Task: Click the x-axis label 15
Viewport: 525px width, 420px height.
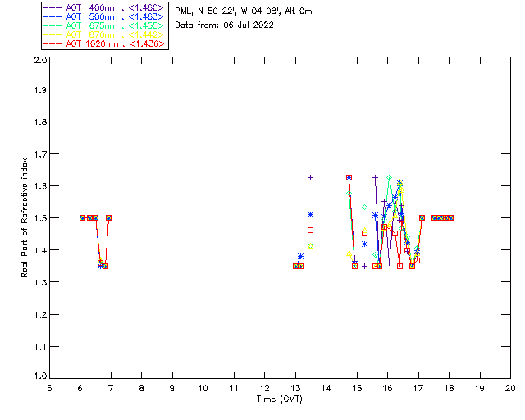Action: tap(357, 388)
